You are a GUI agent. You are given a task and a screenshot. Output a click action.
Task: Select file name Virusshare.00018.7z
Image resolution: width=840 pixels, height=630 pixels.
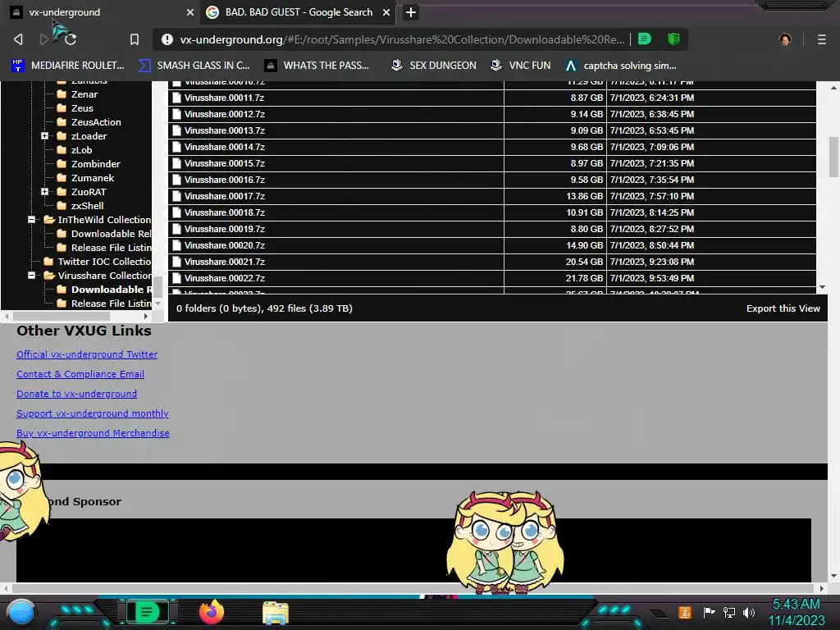[x=225, y=212]
